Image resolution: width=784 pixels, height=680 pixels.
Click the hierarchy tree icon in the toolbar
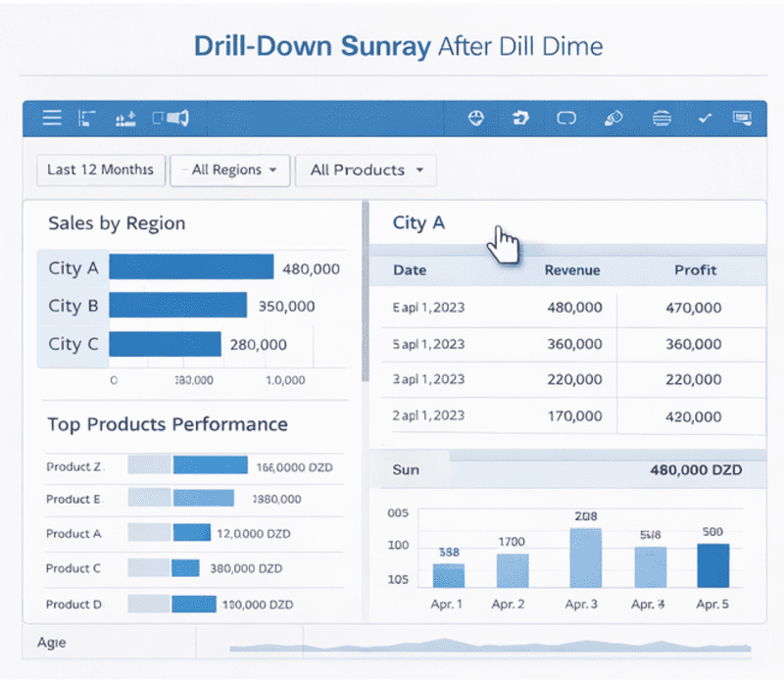pos(87,119)
